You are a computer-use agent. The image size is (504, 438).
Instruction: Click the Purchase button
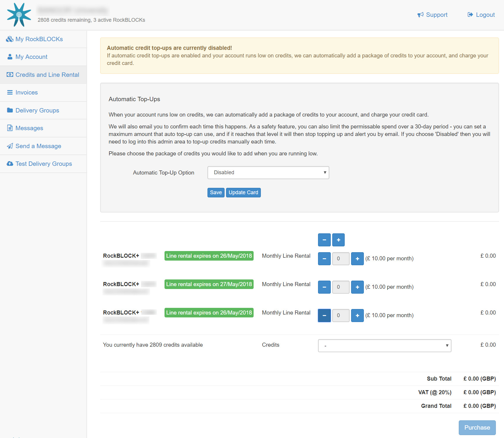click(477, 428)
